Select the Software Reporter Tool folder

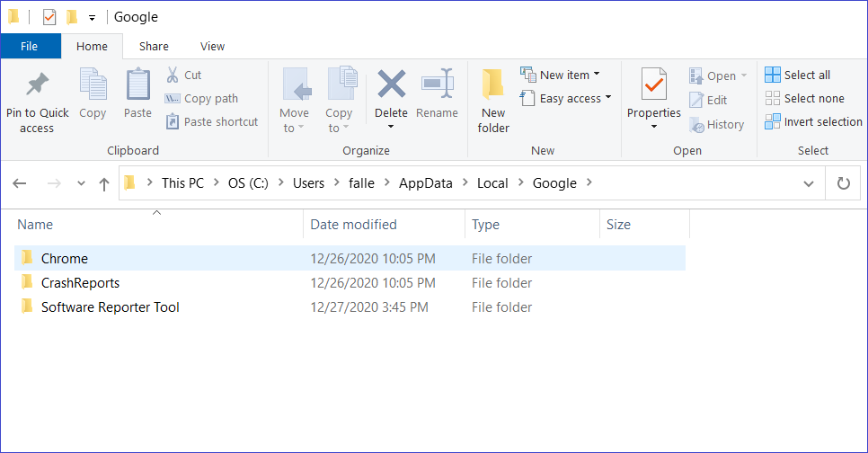tap(350, 307)
